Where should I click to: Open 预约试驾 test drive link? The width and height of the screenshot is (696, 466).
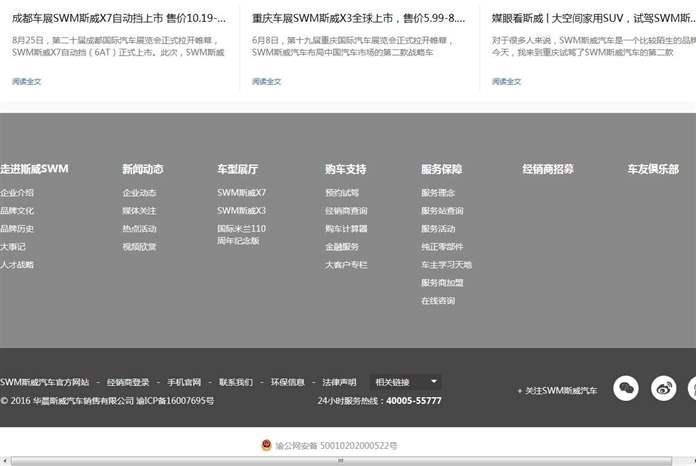tap(342, 193)
